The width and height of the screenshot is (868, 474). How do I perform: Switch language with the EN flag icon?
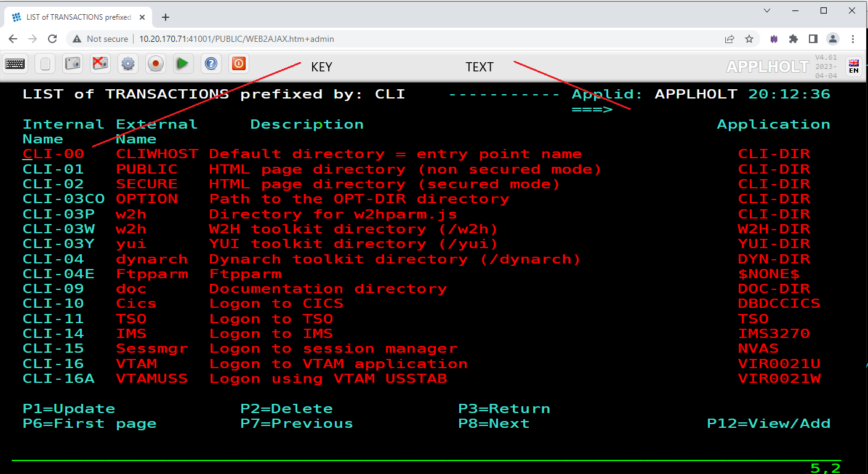[x=854, y=66]
